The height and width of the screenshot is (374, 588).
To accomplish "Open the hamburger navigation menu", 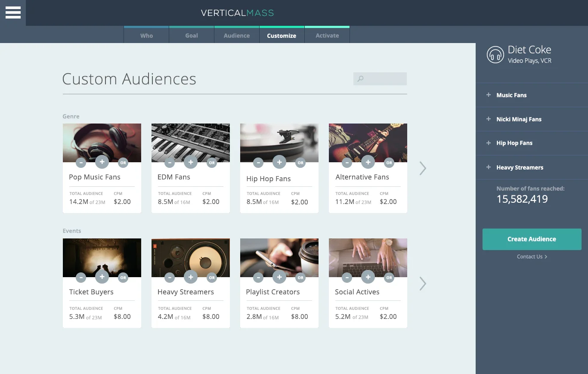I will pos(12,12).
